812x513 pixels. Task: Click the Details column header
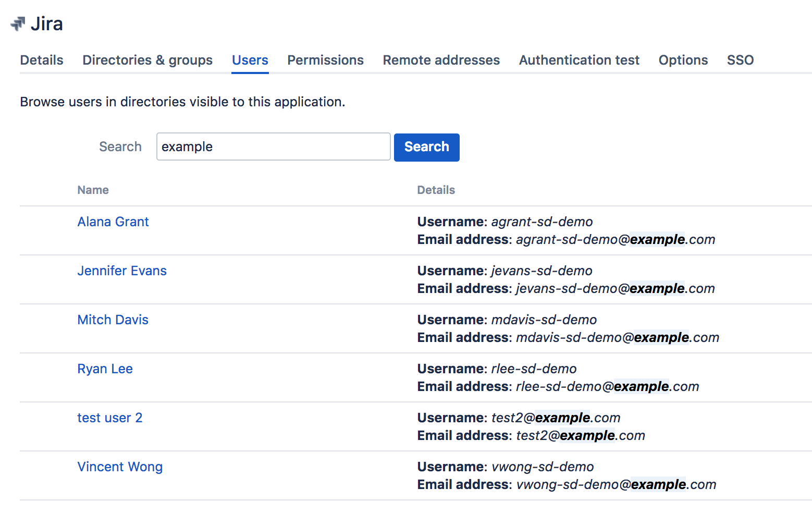436,190
